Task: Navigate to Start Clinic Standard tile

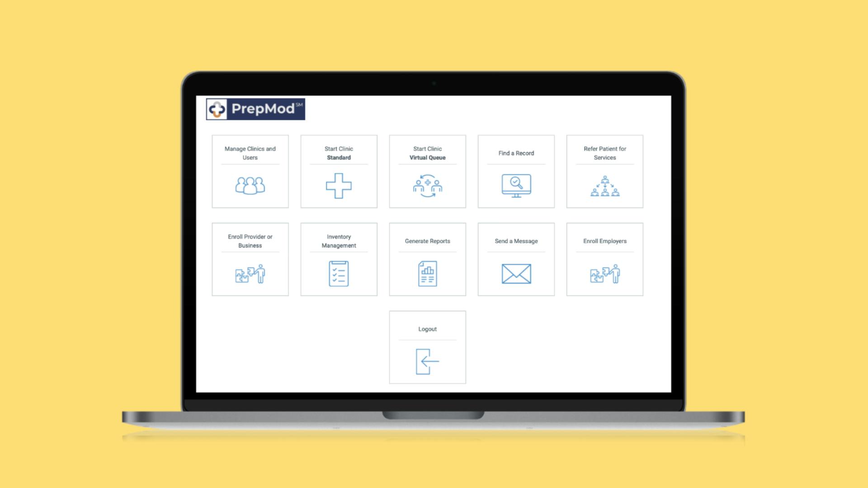Action: (x=339, y=171)
